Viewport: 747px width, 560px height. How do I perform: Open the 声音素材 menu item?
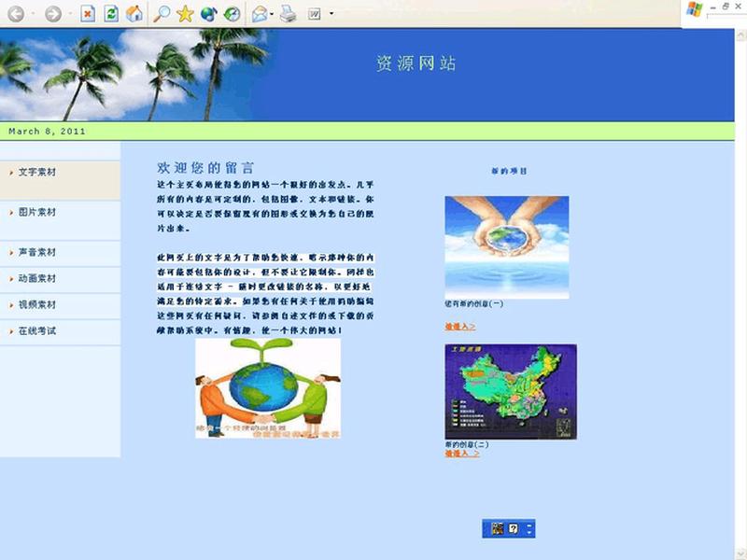point(60,253)
